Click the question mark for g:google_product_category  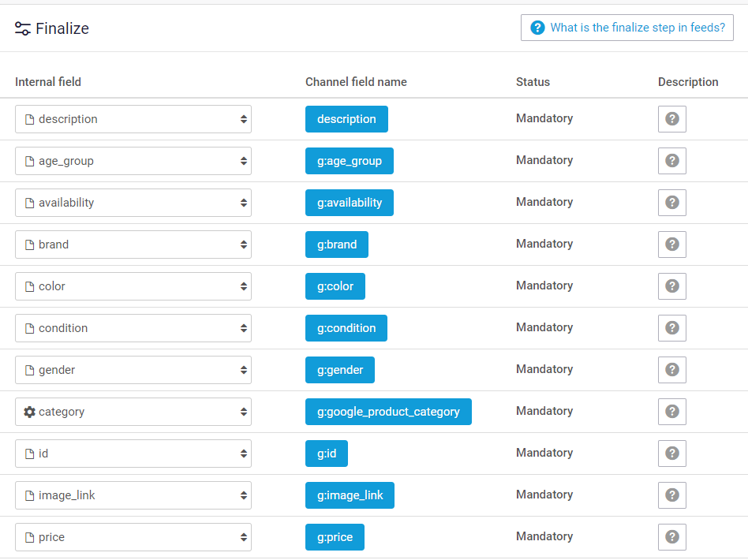coord(671,412)
